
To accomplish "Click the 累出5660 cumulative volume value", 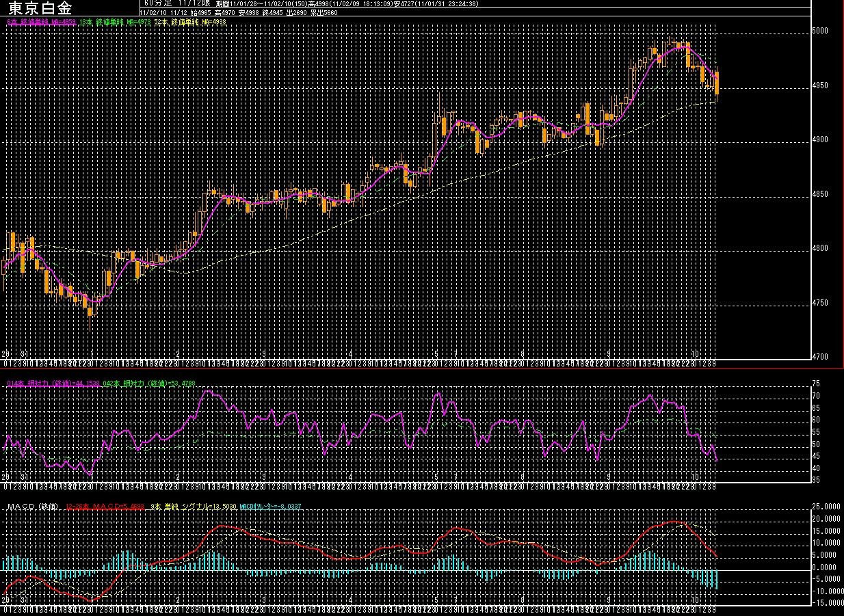I will [324, 12].
